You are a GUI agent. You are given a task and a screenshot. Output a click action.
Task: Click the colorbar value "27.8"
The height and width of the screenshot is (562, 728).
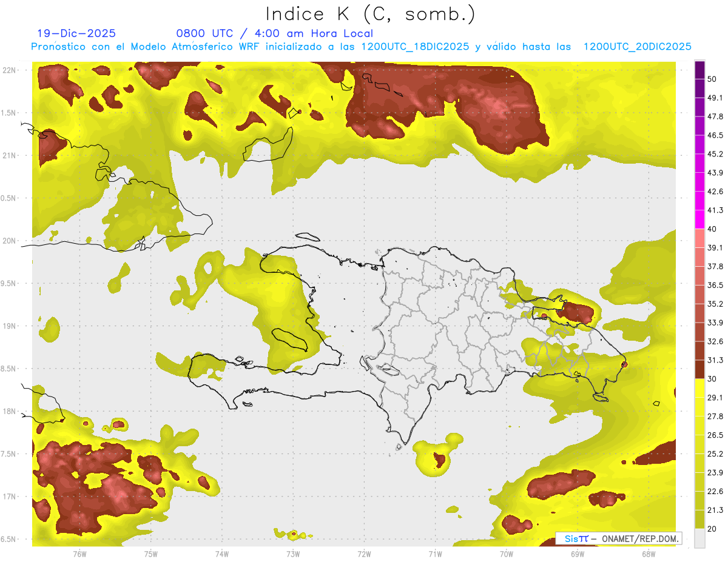click(x=716, y=416)
